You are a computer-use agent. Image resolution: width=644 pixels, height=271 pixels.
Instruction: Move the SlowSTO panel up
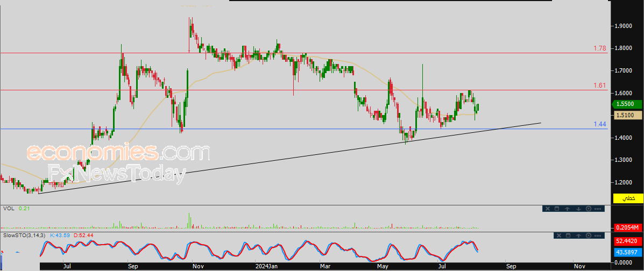pos(578,236)
